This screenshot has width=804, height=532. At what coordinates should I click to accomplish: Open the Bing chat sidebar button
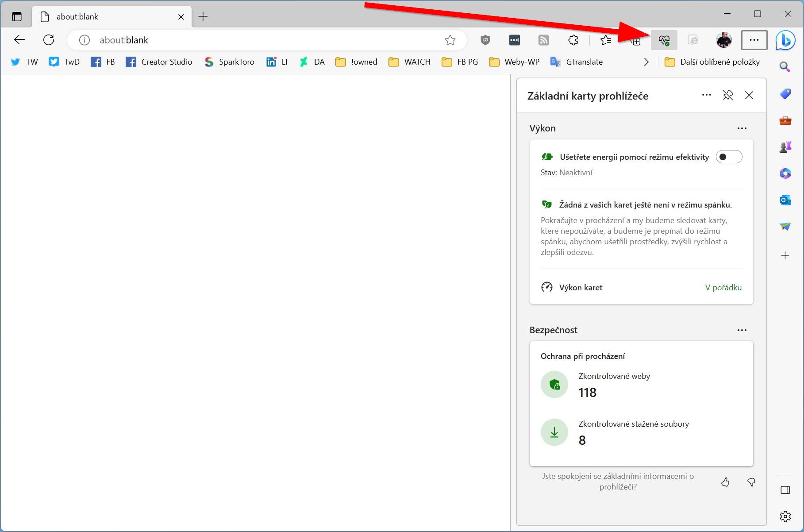[x=786, y=40]
